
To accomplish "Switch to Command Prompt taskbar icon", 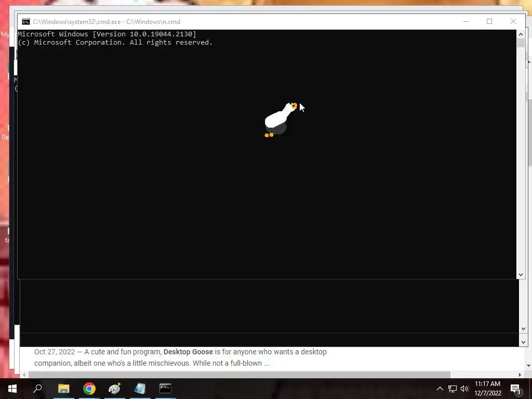I will [165, 388].
